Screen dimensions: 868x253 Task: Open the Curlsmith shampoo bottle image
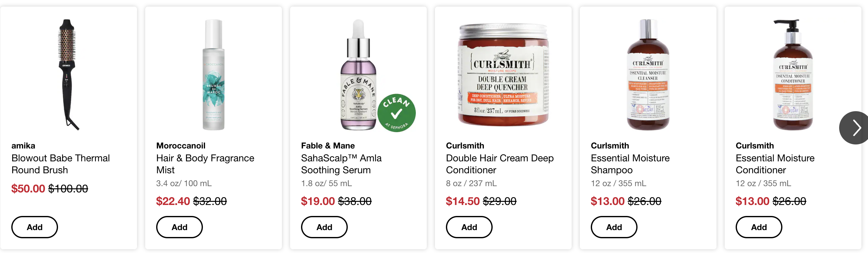pyautogui.click(x=648, y=75)
